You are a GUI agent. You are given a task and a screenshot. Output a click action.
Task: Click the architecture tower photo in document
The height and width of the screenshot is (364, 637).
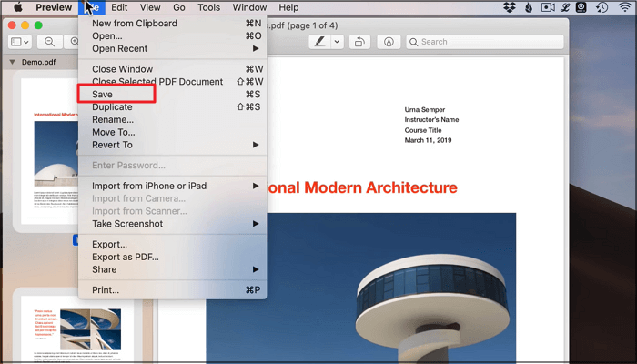pyautogui.click(x=391, y=287)
